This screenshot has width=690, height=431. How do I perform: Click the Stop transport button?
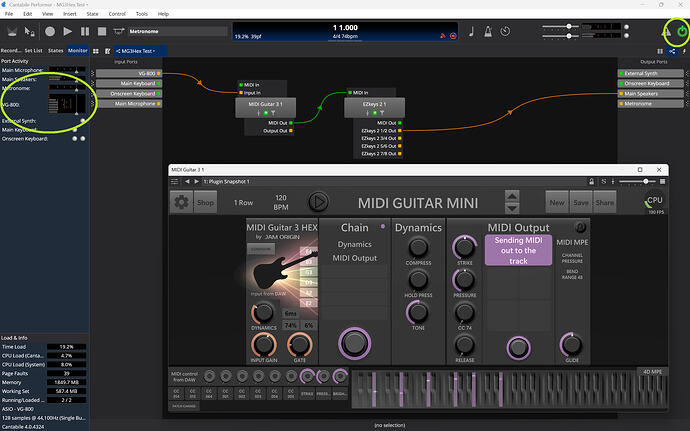point(102,32)
